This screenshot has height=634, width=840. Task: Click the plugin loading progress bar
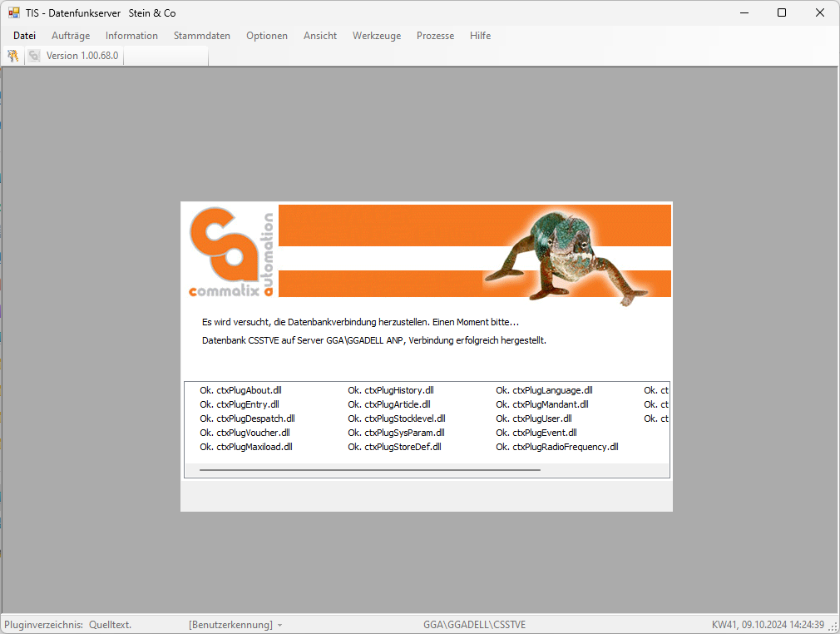[370, 470]
